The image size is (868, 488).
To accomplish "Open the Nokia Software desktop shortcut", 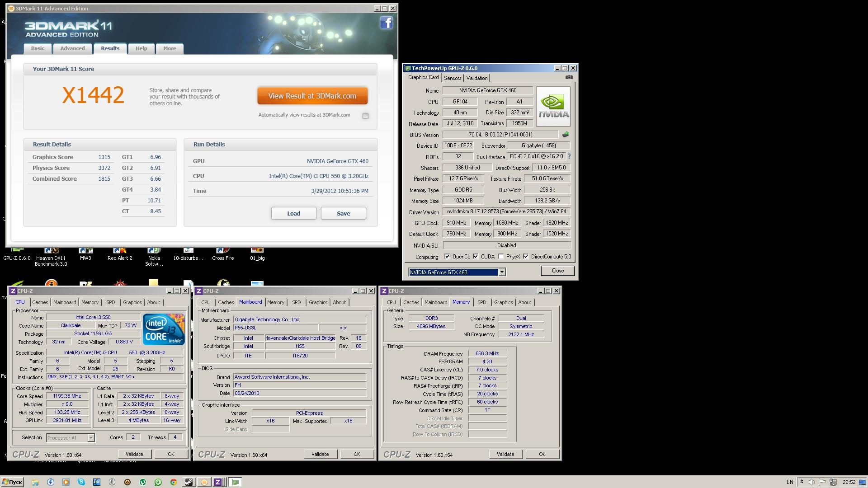I will [154, 256].
